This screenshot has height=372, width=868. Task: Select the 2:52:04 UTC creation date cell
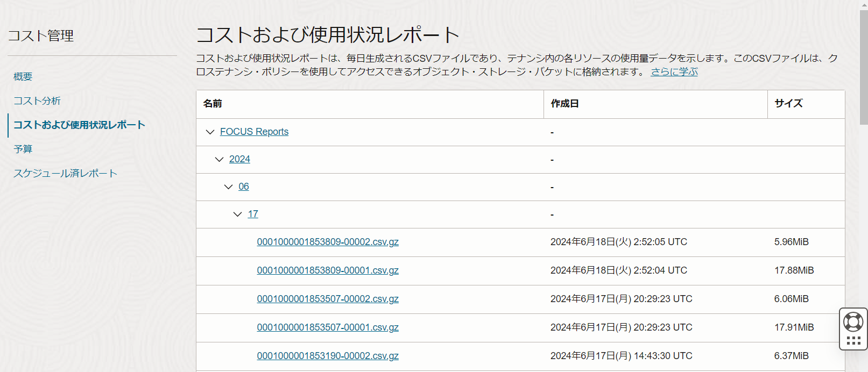pyautogui.click(x=619, y=270)
